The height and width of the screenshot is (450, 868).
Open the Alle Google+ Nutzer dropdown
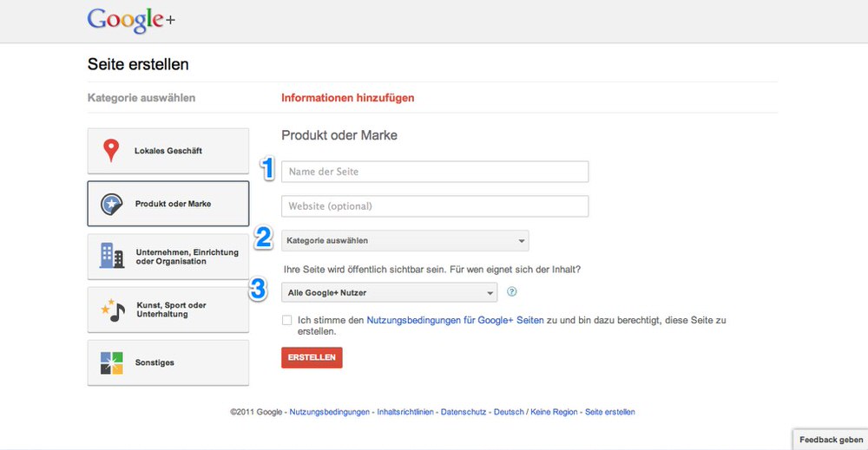[389, 292]
